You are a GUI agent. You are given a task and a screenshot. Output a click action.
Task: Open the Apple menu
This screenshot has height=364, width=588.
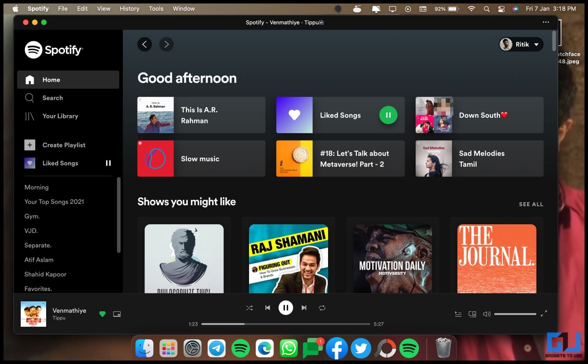click(15, 9)
